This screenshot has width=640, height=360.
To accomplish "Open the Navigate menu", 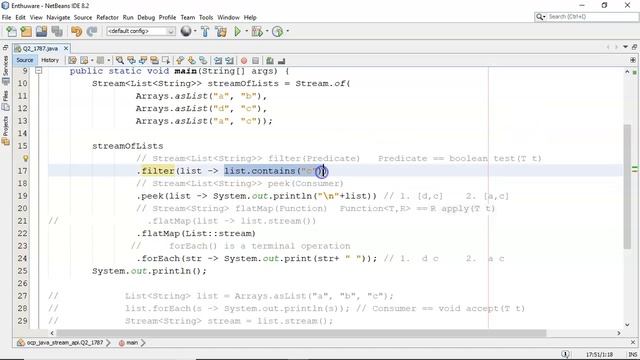I will (58, 18).
